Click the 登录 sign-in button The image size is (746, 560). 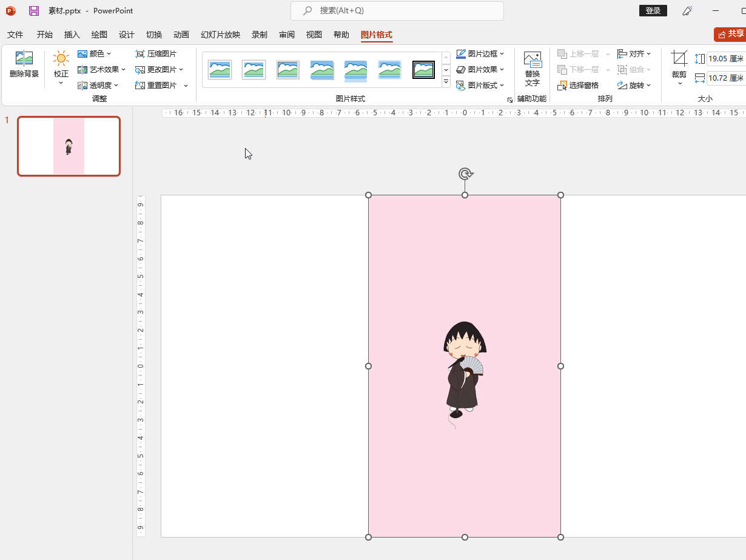tap(653, 11)
